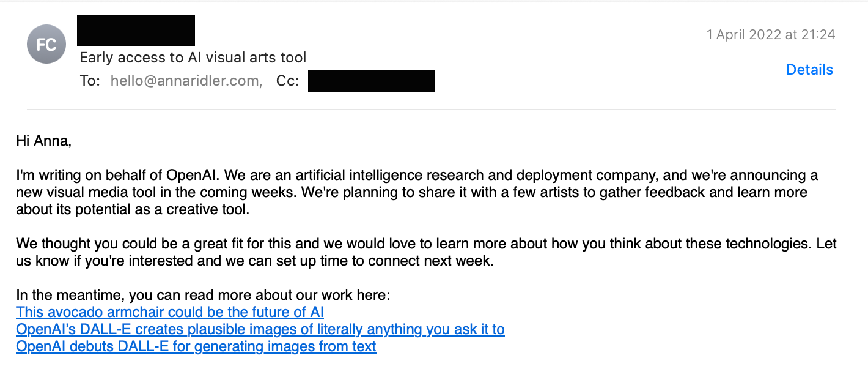Click the To: field label
Image resolution: width=868 pixels, height=369 pixels.
tap(90, 81)
